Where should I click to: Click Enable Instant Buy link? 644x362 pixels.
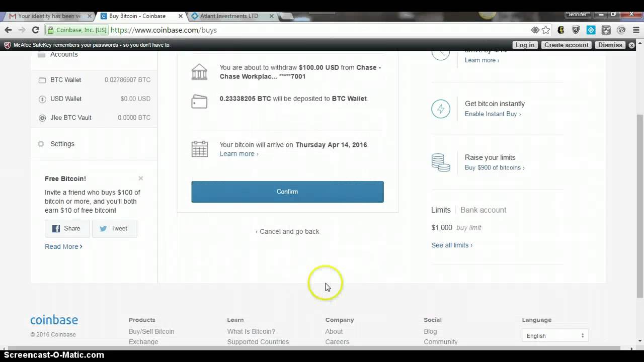(x=493, y=114)
